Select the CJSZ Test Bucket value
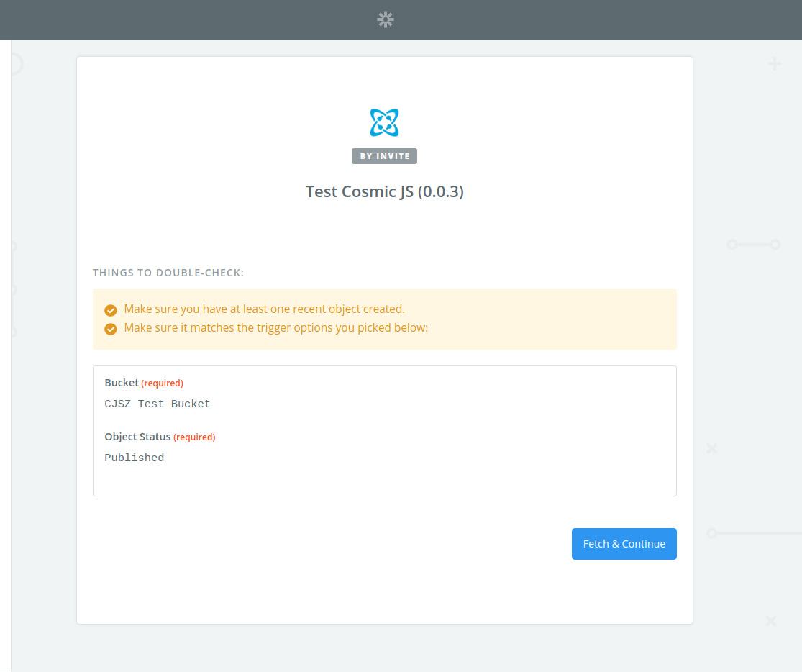This screenshot has width=802, height=672. 158,404
